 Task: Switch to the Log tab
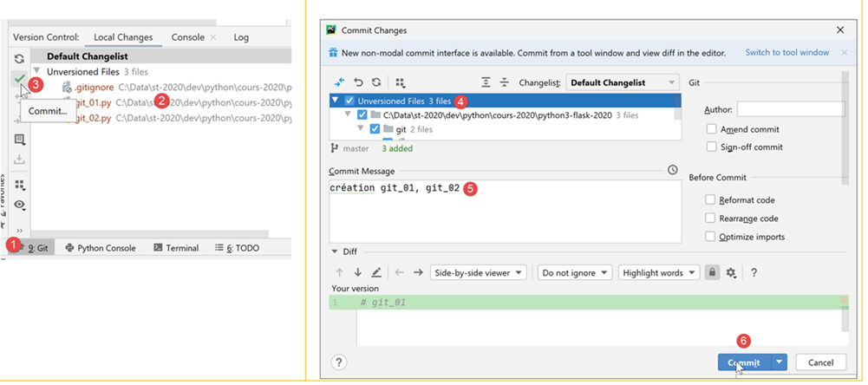click(x=241, y=37)
